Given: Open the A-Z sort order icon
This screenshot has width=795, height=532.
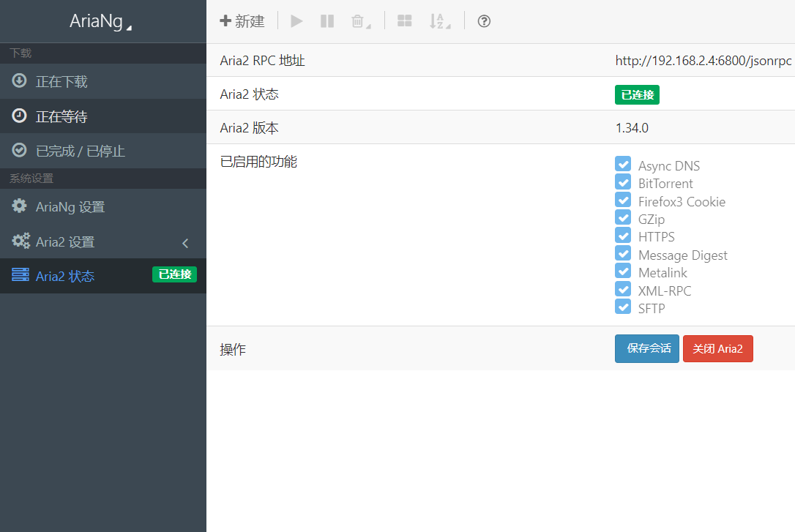Looking at the screenshot, I should (x=437, y=21).
